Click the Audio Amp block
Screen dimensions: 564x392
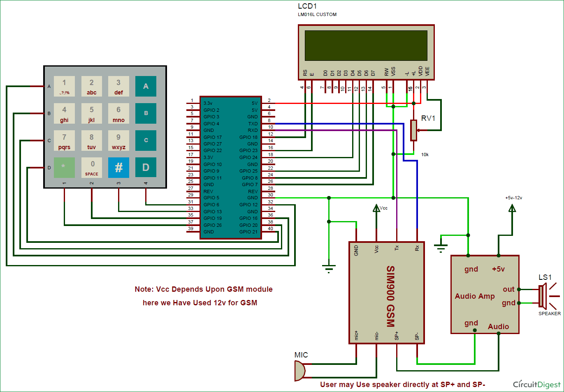pos(485,295)
